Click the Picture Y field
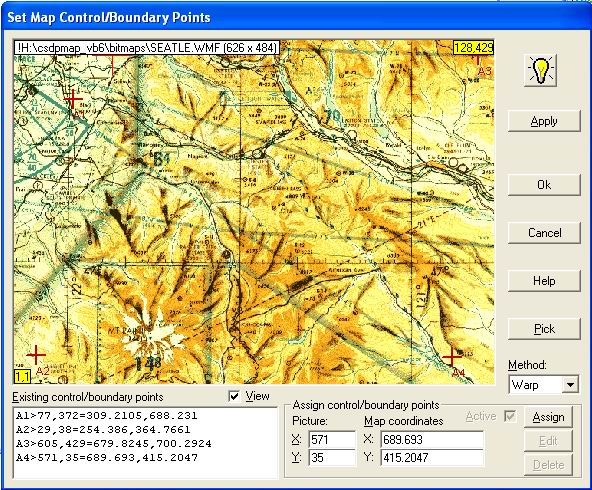592x490 pixels. [x=332, y=458]
